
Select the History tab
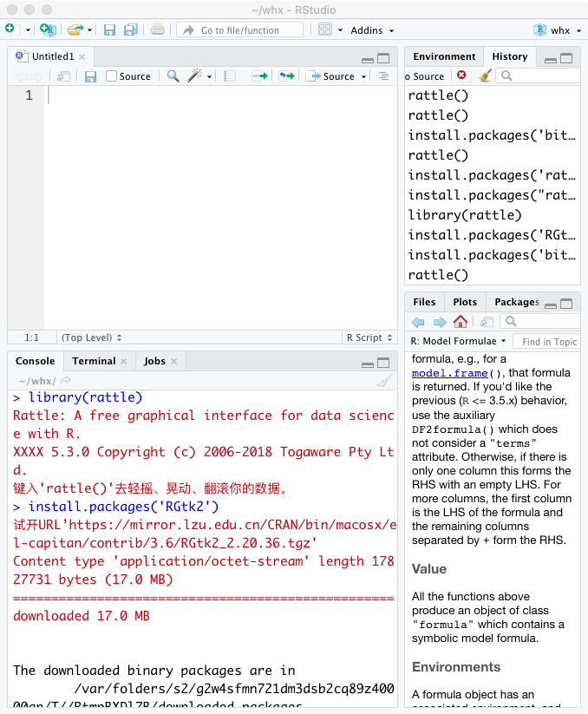tap(510, 56)
